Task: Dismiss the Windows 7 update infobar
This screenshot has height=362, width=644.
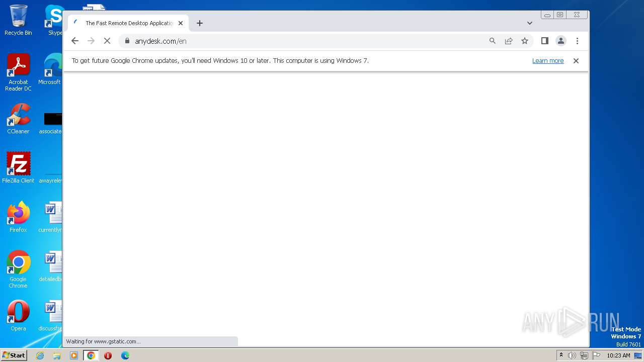Action: pyautogui.click(x=576, y=61)
